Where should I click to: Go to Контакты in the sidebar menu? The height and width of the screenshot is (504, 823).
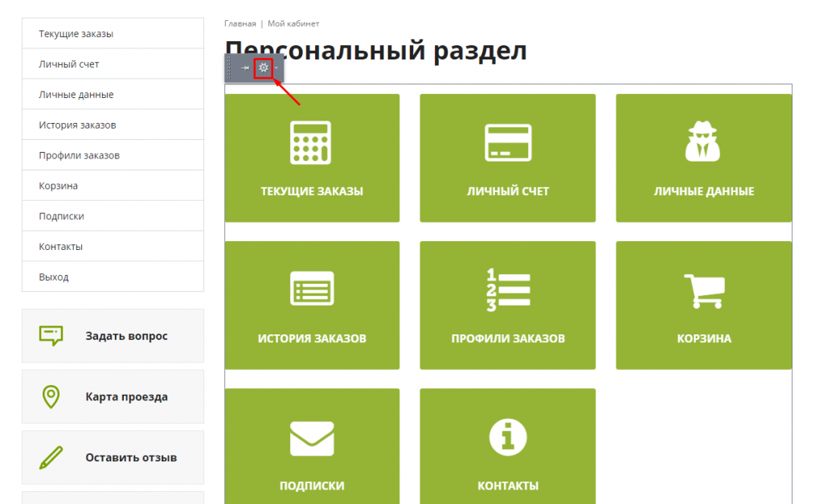[113, 247]
